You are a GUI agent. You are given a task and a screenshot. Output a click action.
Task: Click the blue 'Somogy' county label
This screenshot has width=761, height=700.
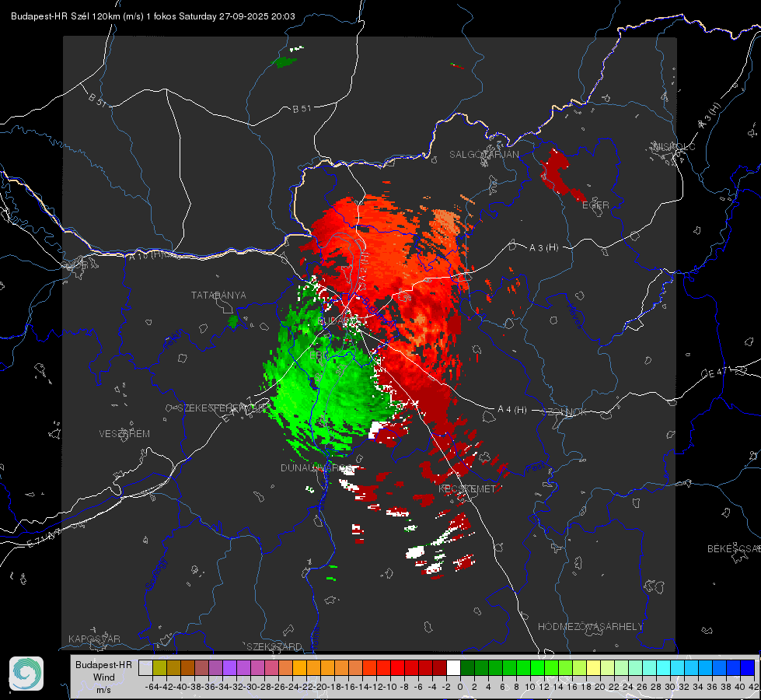tap(155, 574)
